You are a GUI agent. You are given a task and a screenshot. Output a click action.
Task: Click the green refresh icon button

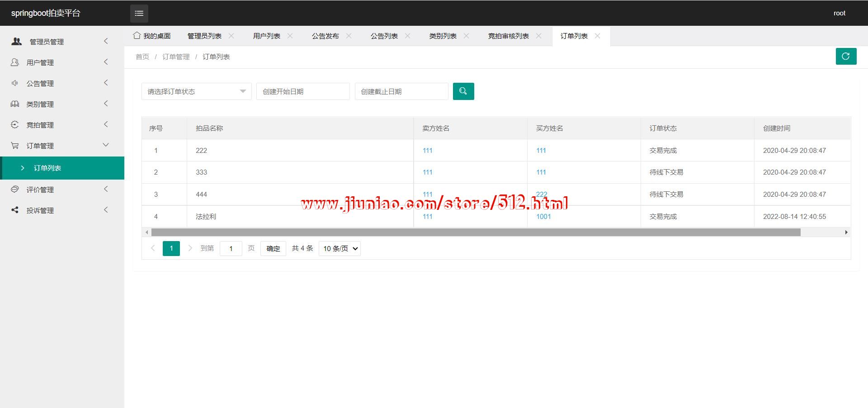click(845, 57)
